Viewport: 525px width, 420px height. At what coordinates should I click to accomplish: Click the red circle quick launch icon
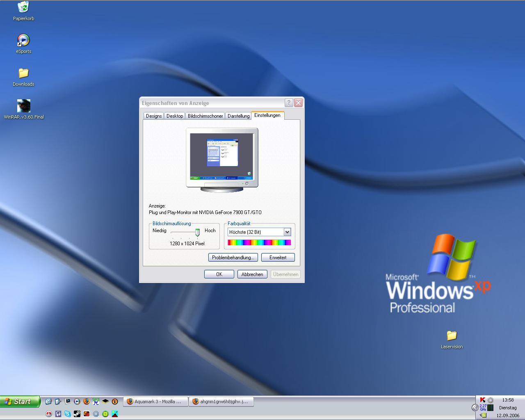point(49,414)
